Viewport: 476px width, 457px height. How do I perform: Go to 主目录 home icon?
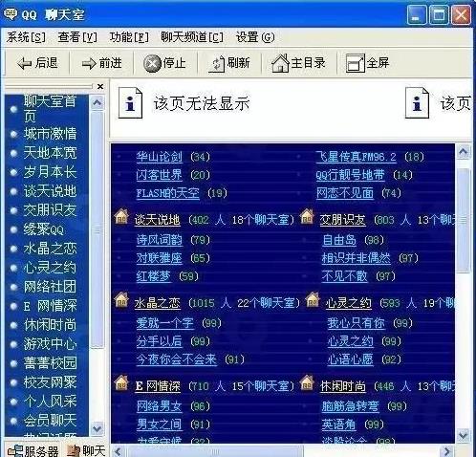(280, 63)
